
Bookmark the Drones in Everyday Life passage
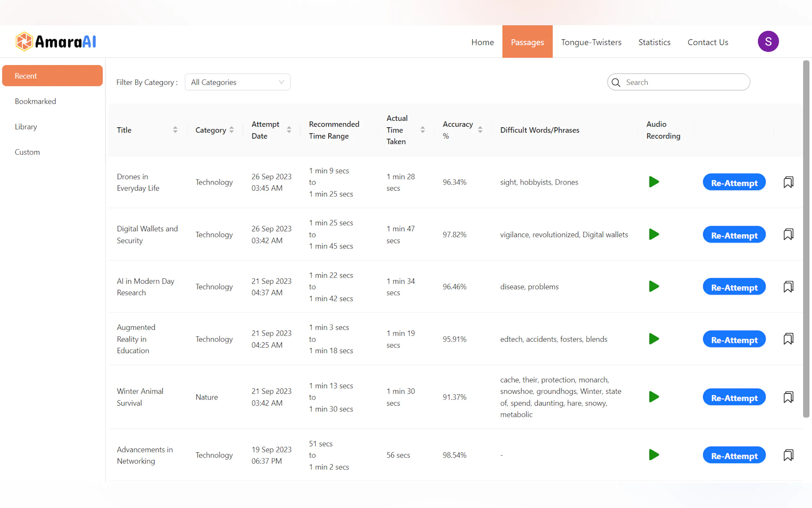(788, 182)
